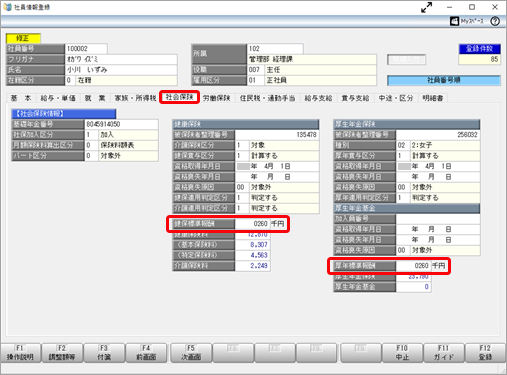Open the Myスペース icon
This screenshot has width=507, height=375.
pyautogui.click(x=454, y=21)
